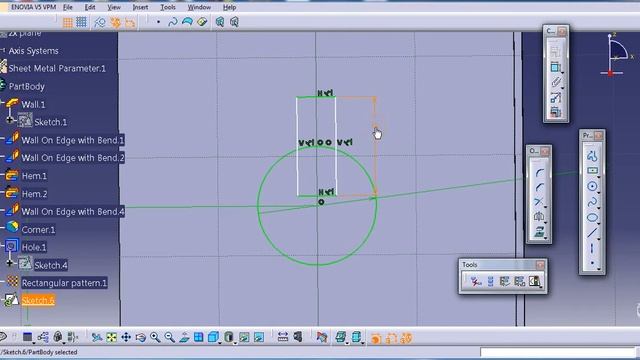Screen dimensions: 640x360
Task: Click the Corner tool in Operation toolbar
Action: [x=539, y=173]
